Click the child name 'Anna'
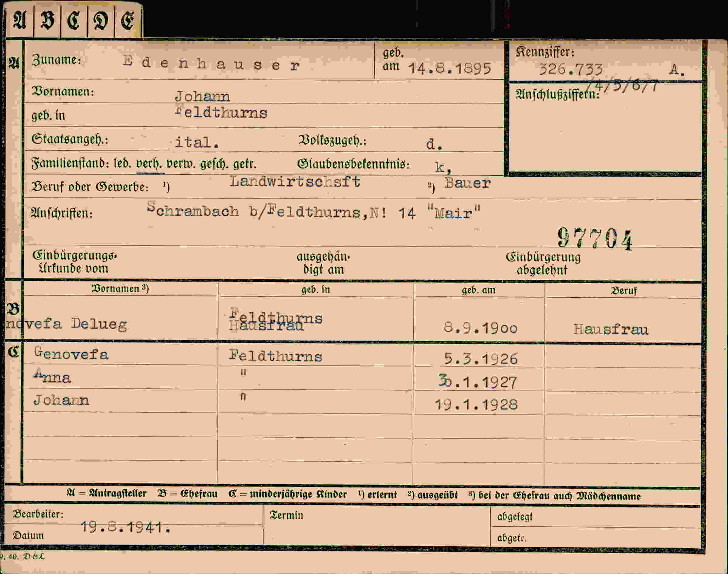This screenshot has height=574, width=728. [52, 376]
